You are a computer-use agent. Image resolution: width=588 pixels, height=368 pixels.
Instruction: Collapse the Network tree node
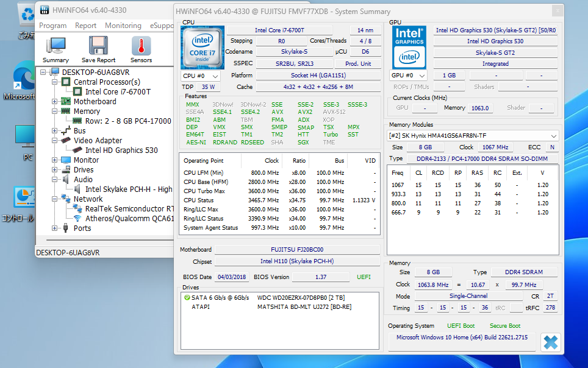pos(54,199)
